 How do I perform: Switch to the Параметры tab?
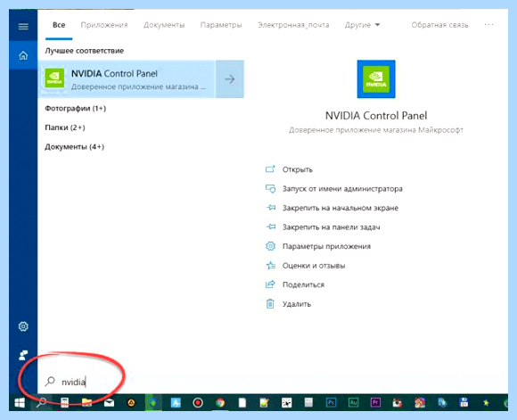point(221,25)
